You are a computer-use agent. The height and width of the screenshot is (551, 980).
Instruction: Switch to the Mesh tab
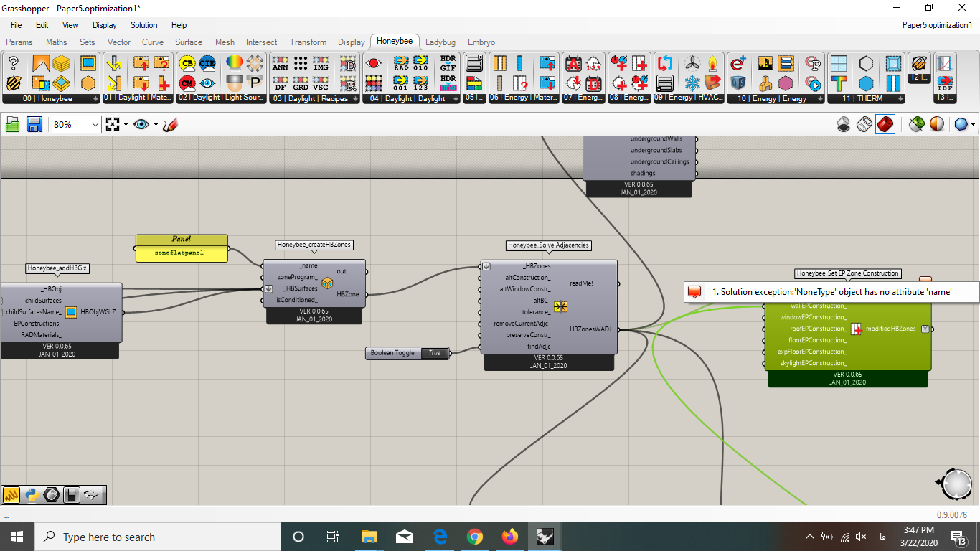[x=225, y=42]
